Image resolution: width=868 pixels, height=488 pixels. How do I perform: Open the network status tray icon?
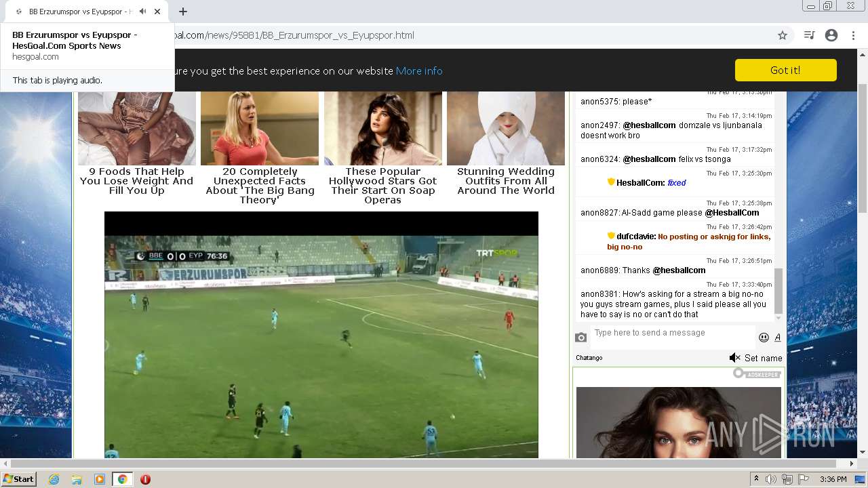pos(787,479)
